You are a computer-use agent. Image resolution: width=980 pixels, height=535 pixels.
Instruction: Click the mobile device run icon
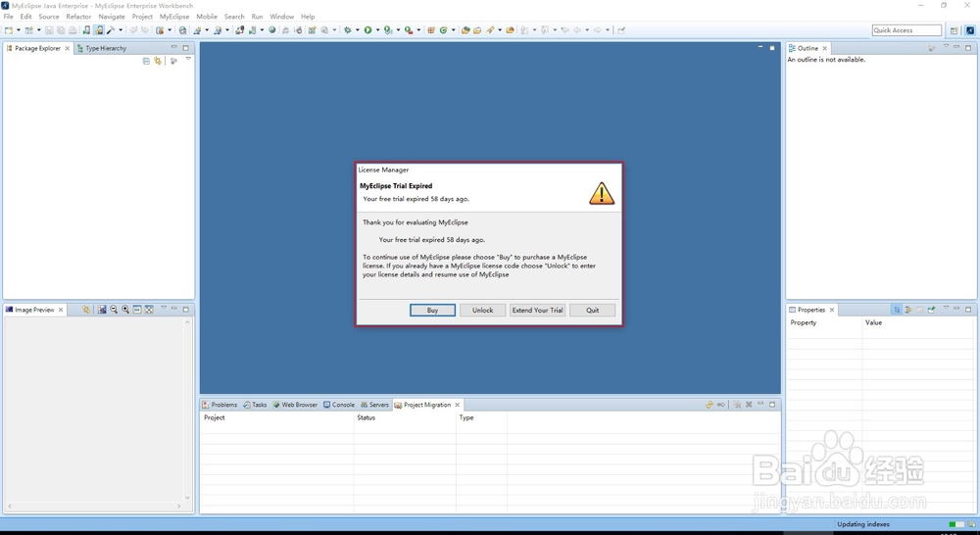[x=86, y=30]
